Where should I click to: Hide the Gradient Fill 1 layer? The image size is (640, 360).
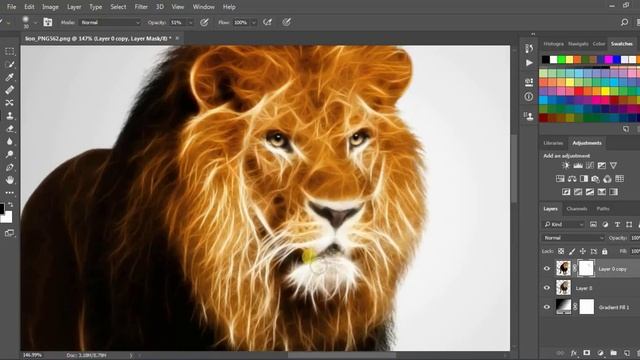(x=547, y=307)
